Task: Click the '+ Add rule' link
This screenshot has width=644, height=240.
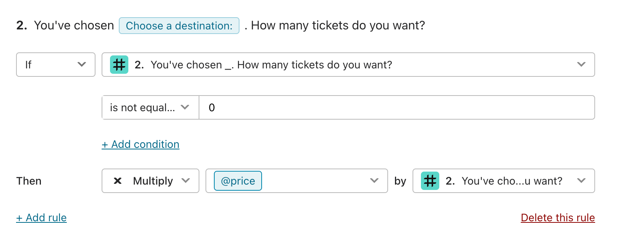Action: [x=41, y=218]
